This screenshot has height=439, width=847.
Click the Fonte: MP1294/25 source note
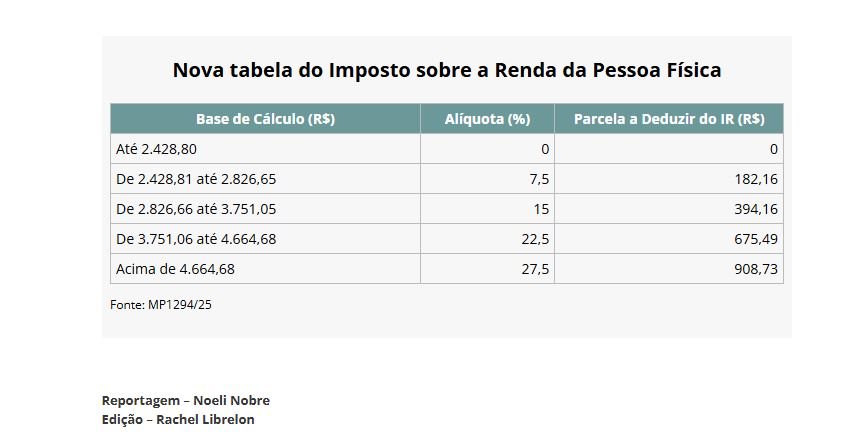coord(161,304)
